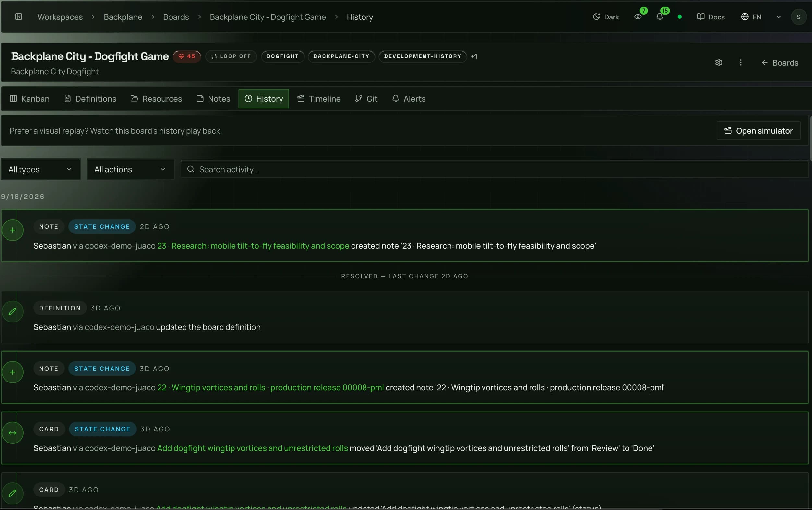Open Docs link
This screenshot has height=510, width=812.
tap(710, 17)
